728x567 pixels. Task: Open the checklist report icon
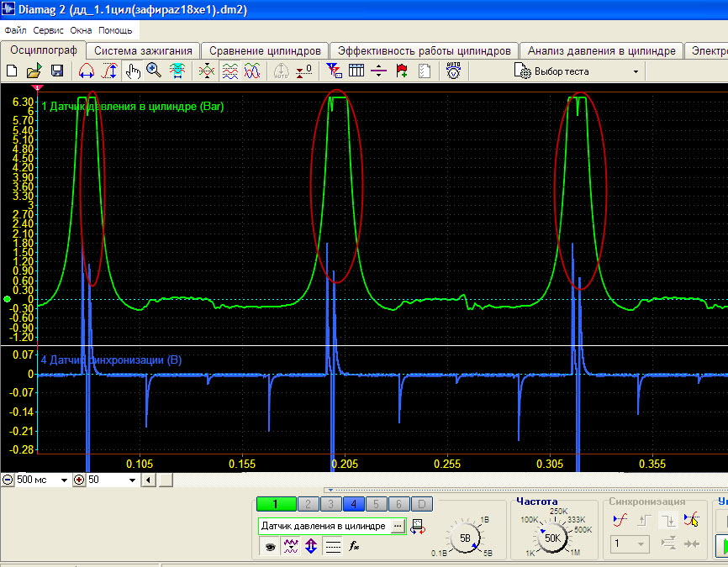pyautogui.click(x=425, y=71)
